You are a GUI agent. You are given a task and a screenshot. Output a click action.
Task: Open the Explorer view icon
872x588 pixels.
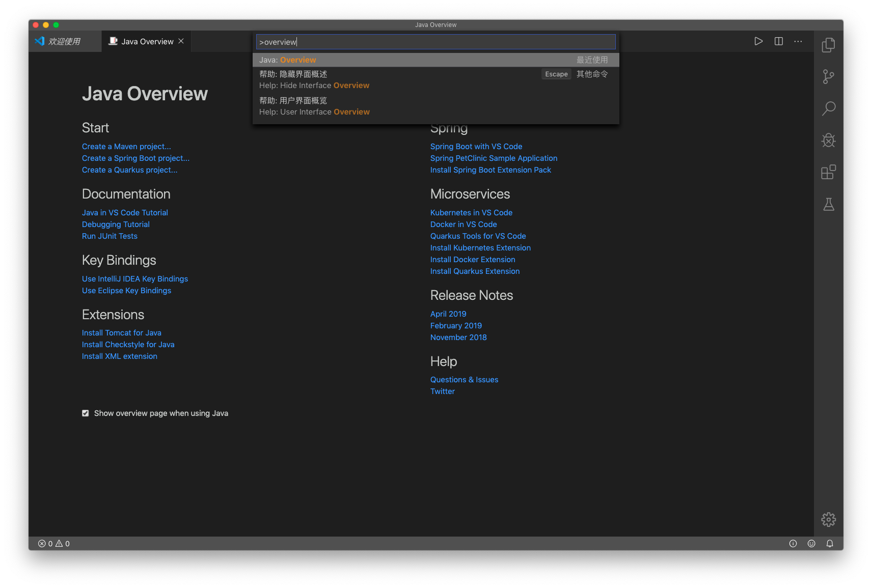pos(828,45)
